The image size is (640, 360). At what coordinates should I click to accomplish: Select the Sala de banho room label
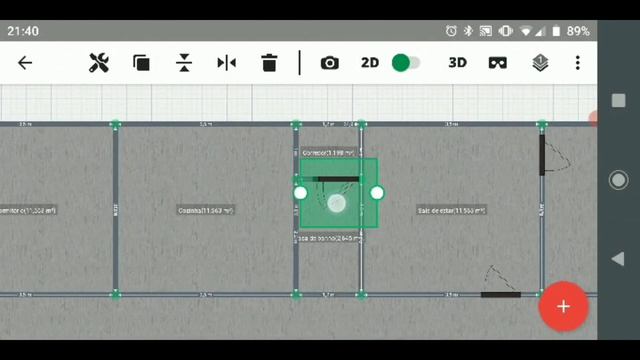pos(330,238)
